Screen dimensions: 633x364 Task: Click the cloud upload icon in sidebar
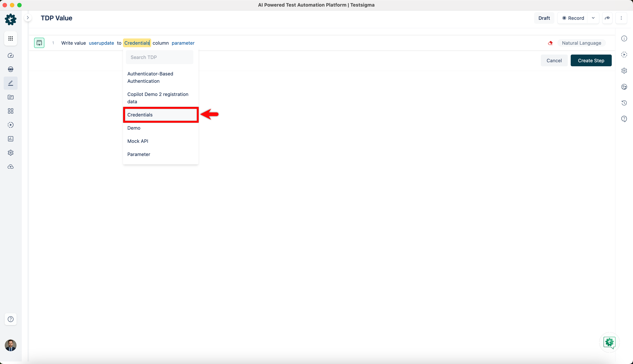(x=10, y=167)
